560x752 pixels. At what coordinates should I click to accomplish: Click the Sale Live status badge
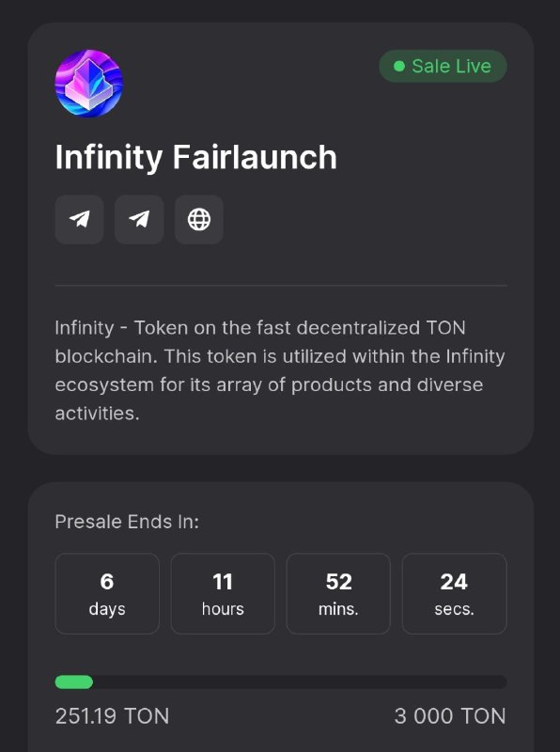click(443, 66)
